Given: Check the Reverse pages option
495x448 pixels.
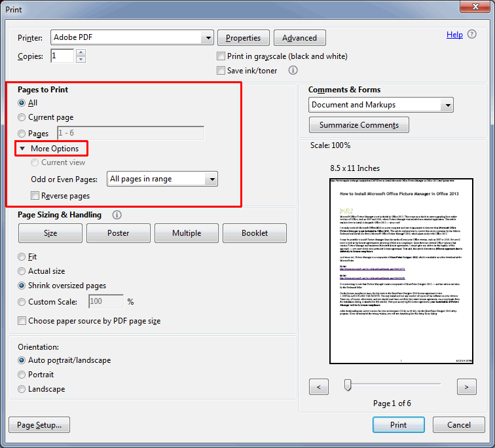Looking at the screenshot, I should coord(35,196).
